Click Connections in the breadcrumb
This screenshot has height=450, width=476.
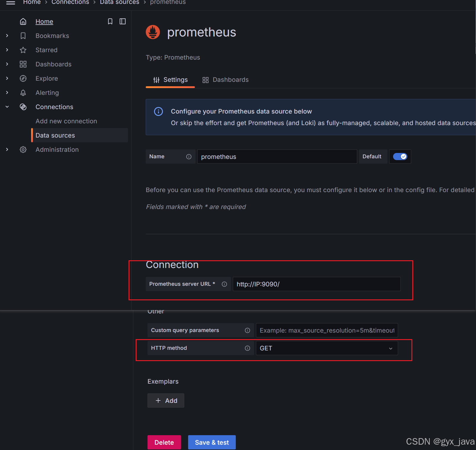click(x=70, y=2)
